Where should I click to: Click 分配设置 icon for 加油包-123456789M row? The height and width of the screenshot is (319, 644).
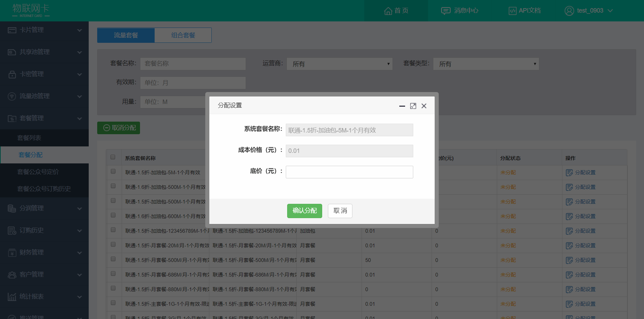click(569, 231)
